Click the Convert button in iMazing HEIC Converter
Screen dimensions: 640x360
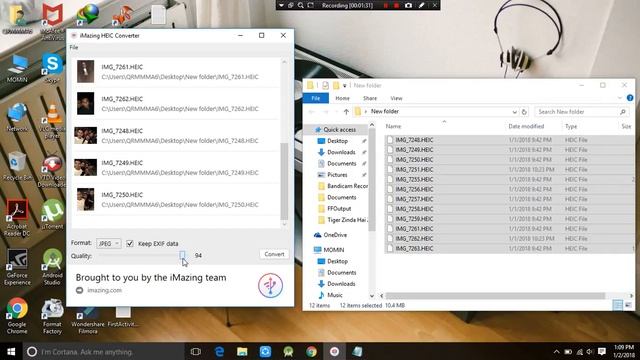274,254
